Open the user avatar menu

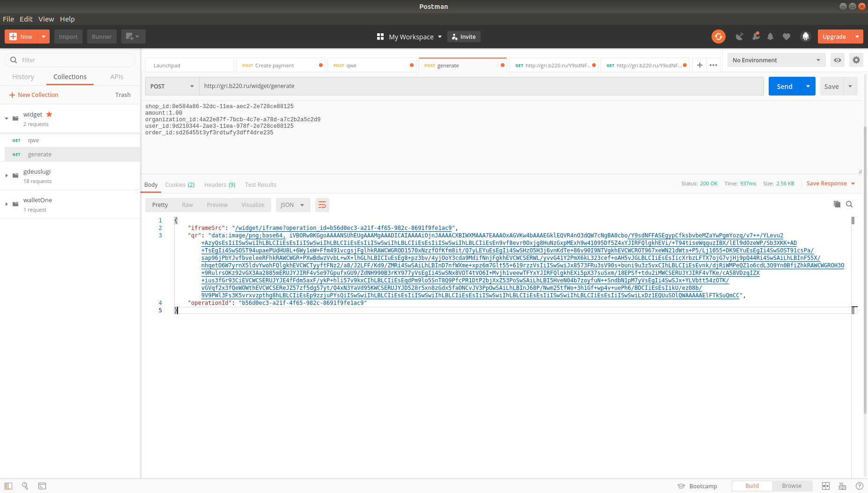806,37
